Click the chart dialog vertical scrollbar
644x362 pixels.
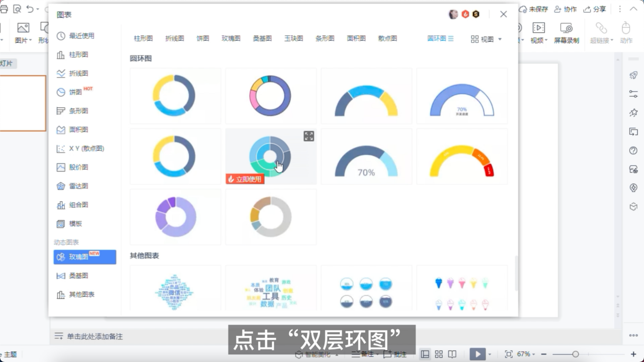[516, 273]
